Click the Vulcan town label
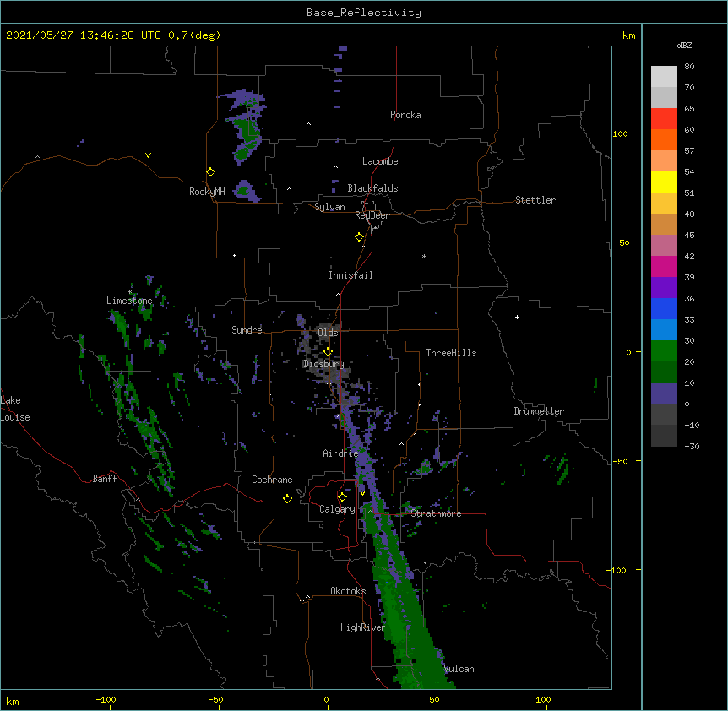The width and height of the screenshot is (728, 711). tap(459, 669)
